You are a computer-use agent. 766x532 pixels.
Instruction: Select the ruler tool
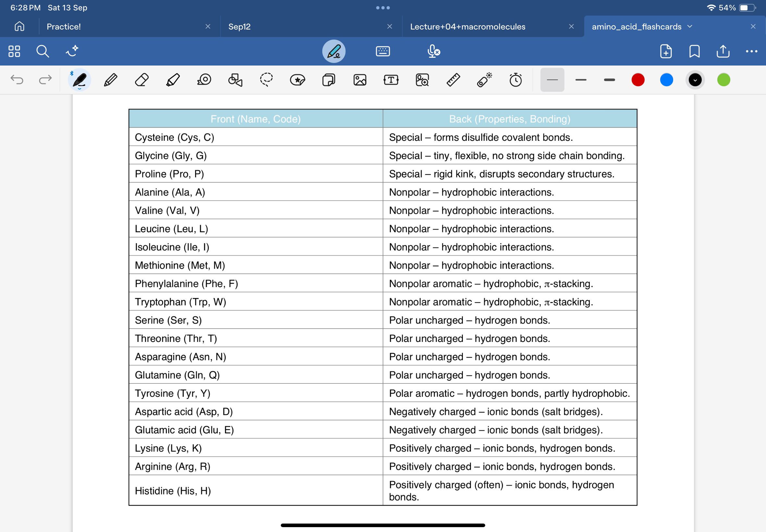[x=453, y=80]
